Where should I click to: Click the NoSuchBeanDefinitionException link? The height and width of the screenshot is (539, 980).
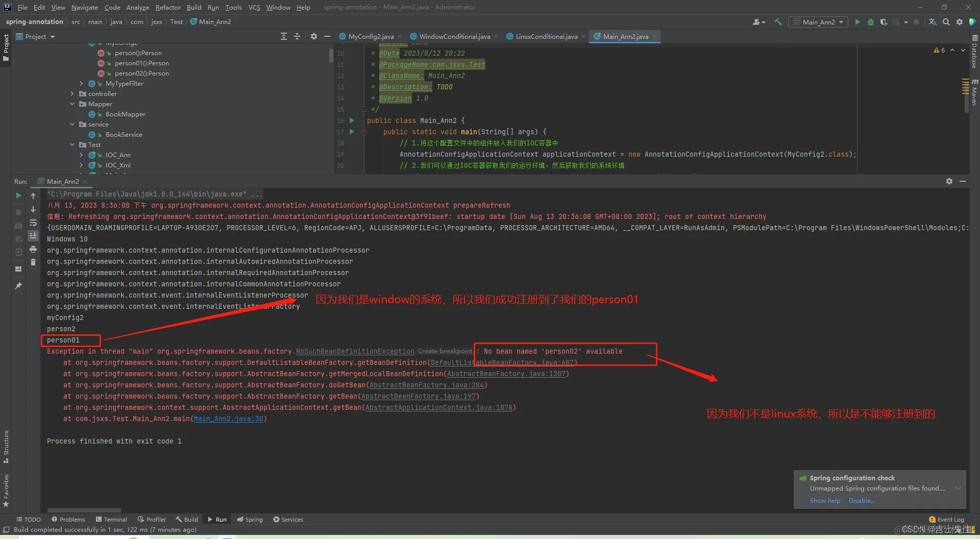tap(355, 352)
